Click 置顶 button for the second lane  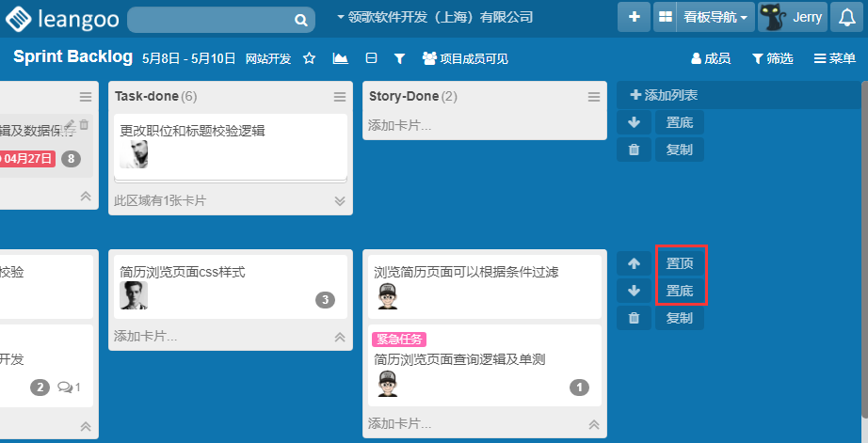click(680, 263)
